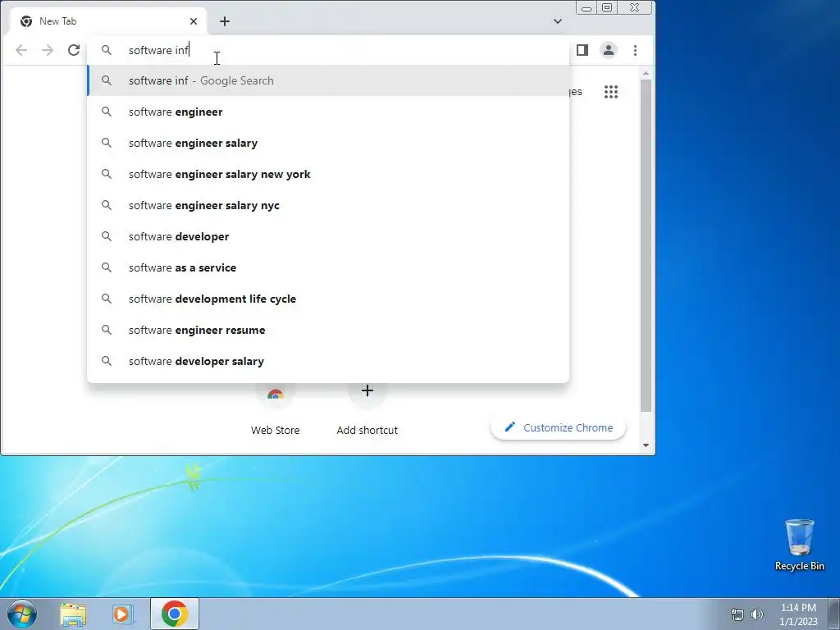Screen dimensions: 840x630
Task: Click the Chrome taskbar icon
Action: 175,614
